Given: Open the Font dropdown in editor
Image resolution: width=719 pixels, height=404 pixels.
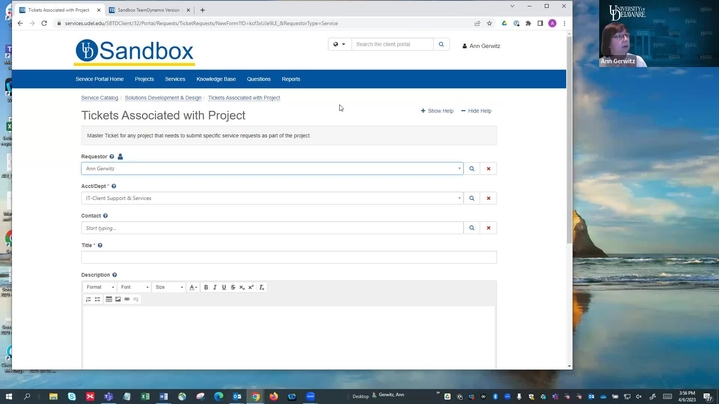Looking at the screenshot, I should pos(134,287).
